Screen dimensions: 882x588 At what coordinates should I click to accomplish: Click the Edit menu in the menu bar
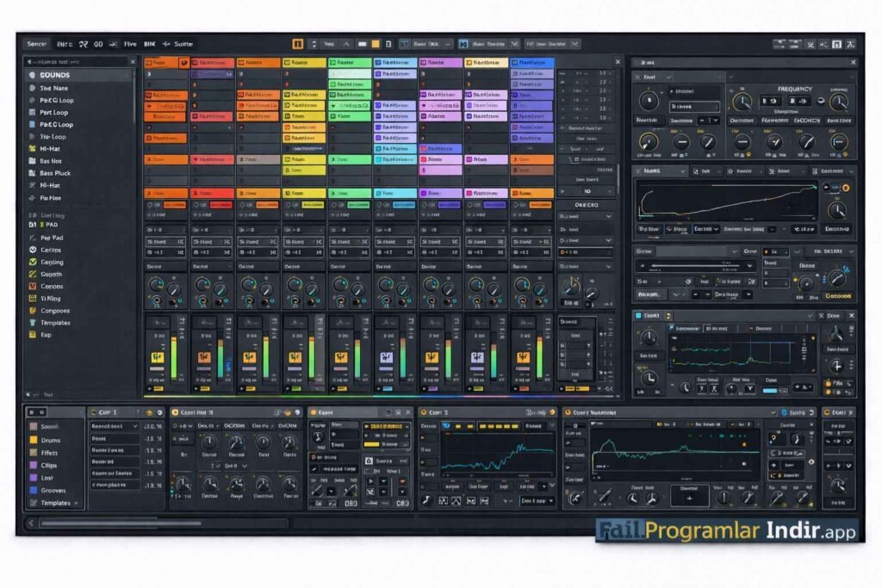[65, 43]
